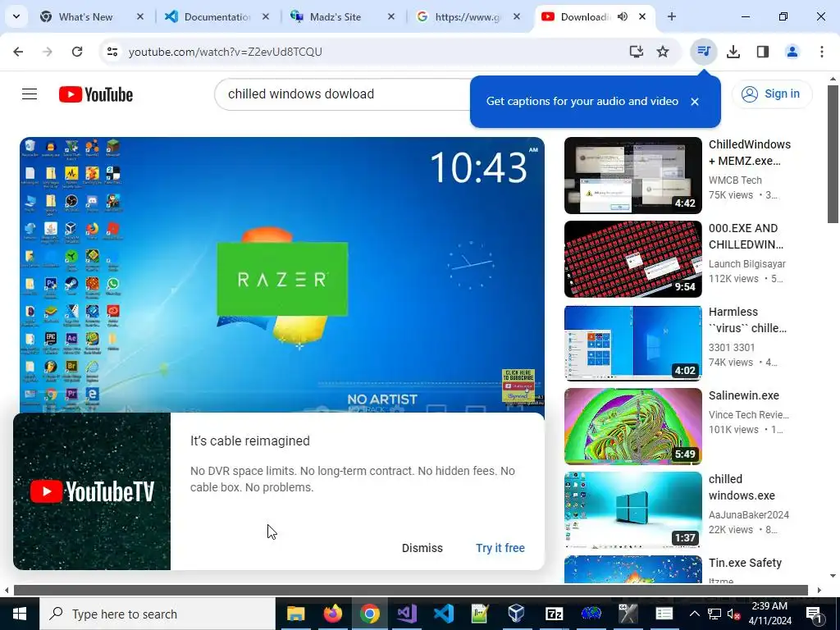Dismiss the YouTube TV promo
Image resolution: width=840 pixels, height=630 pixels.
422,548
